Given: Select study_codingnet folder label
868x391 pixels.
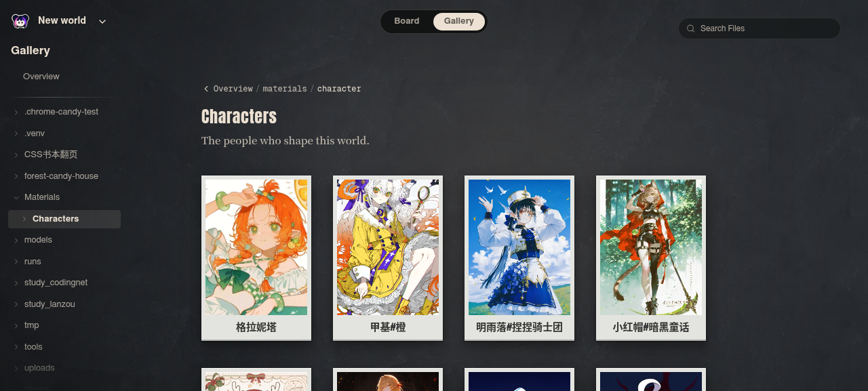Looking at the screenshot, I should click(x=56, y=283).
